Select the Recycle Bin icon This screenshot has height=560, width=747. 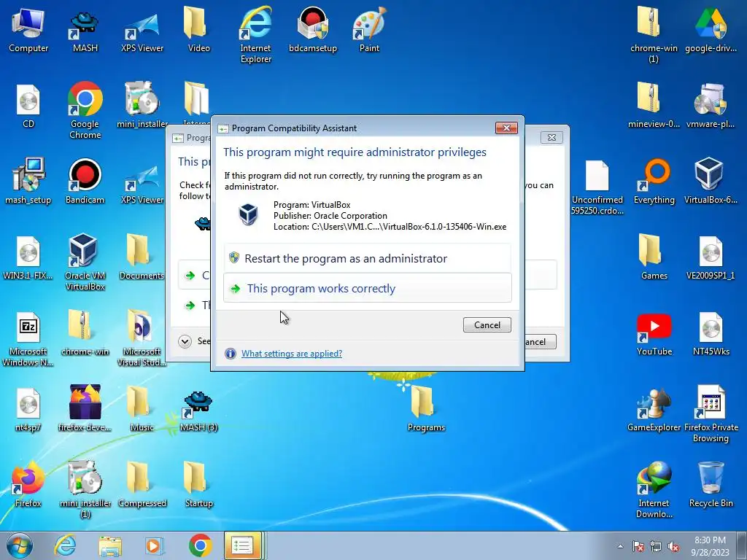click(x=711, y=484)
